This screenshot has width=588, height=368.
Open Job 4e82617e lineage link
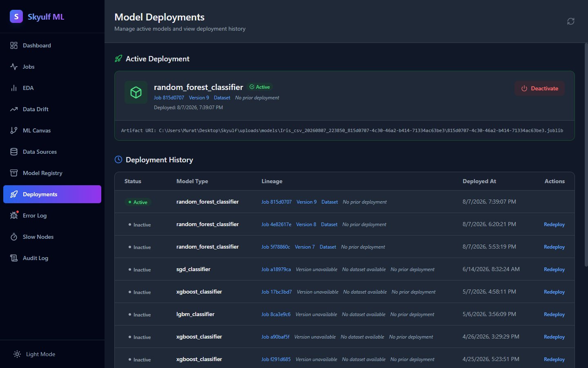276,224
